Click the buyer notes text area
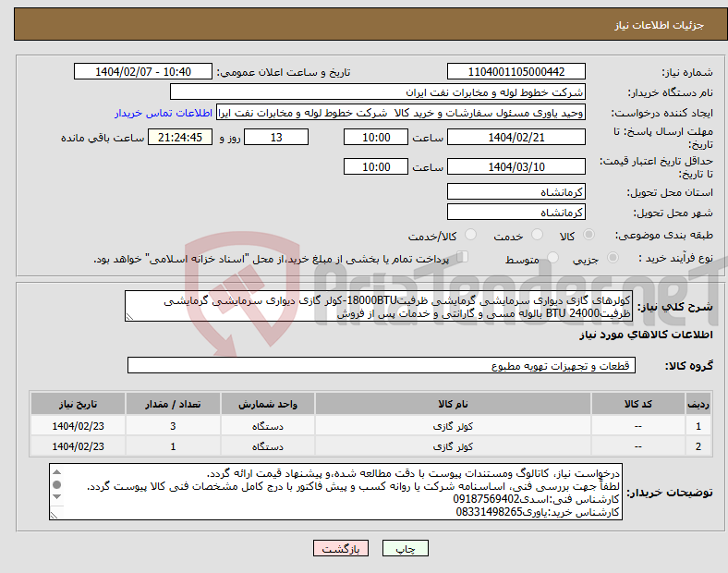Image resolution: width=728 pixels, height=573 pixels. coord(335,492)
